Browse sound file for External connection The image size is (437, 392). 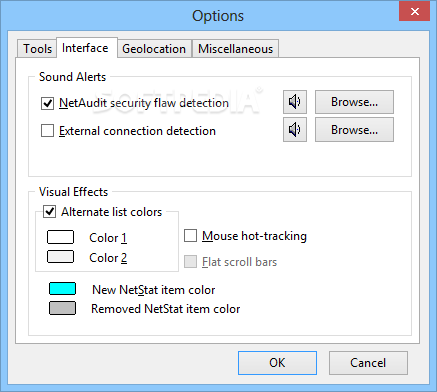[354, 130]
